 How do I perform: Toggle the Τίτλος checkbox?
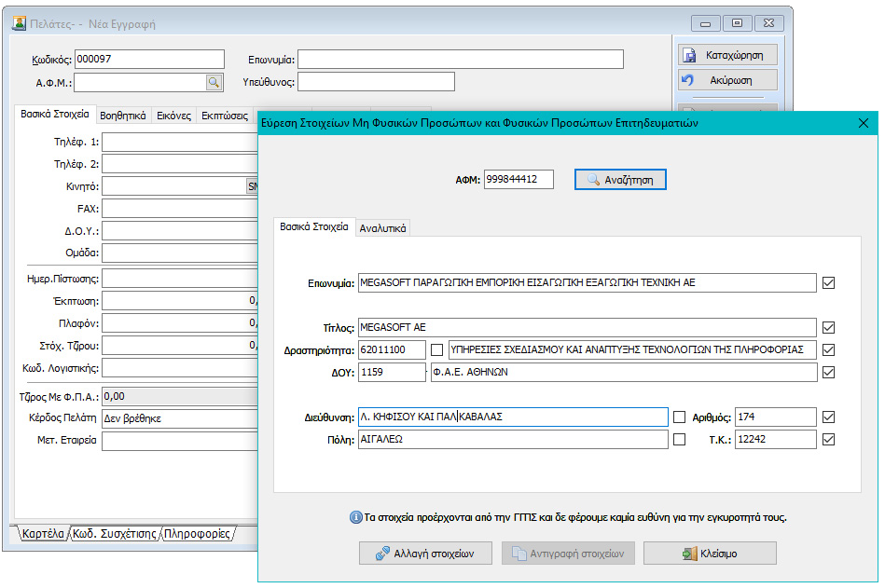828,327
